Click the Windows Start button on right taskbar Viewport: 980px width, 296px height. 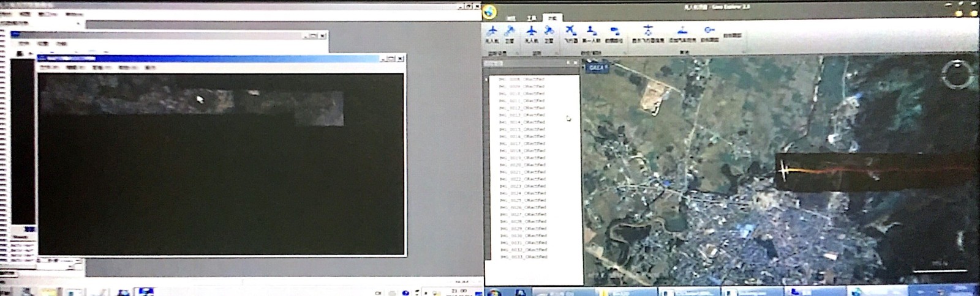[x=495, y=292]
